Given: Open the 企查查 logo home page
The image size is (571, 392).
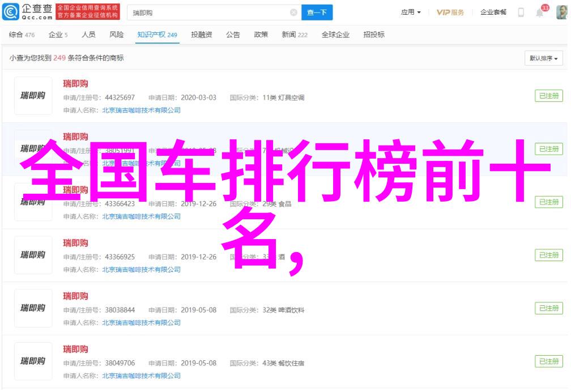Looking at the screenshot, I should (27, 12).
